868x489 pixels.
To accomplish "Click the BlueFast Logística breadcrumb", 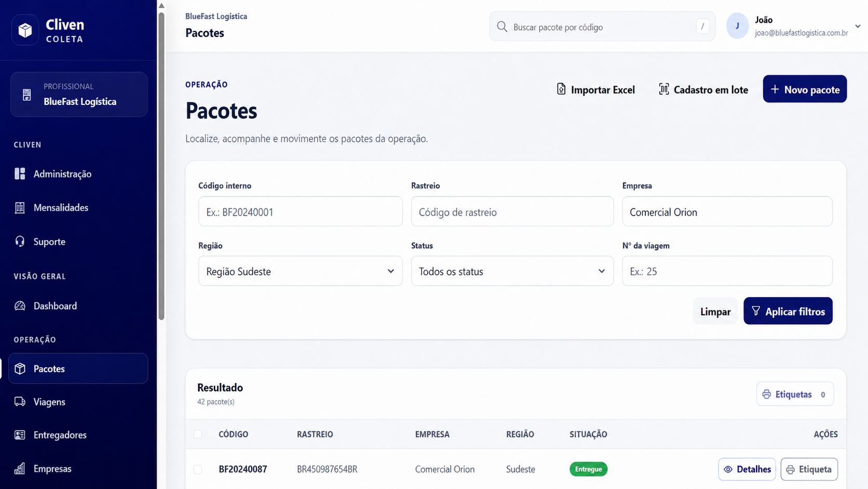I will pyautogui.click(x=216, y=16).
